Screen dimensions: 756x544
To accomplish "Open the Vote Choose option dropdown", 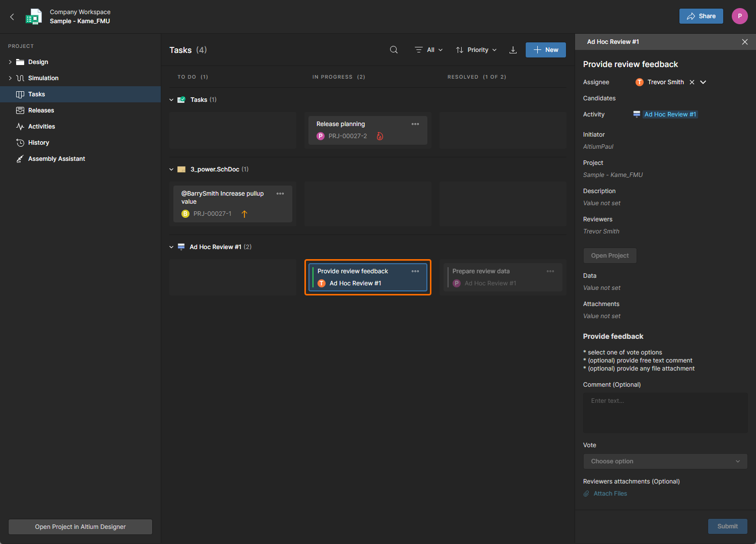I will pyautogui.click(x=665, y=461).
